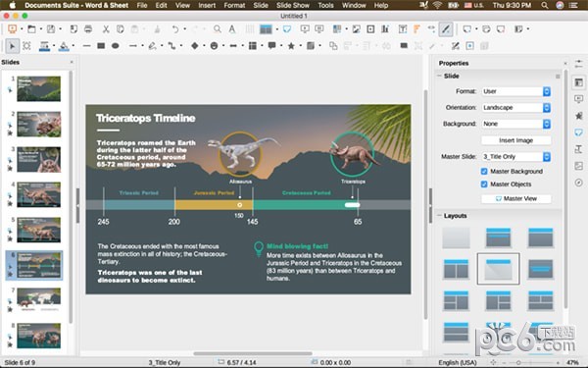Collapse the Slide section expander

pos(439,76)
